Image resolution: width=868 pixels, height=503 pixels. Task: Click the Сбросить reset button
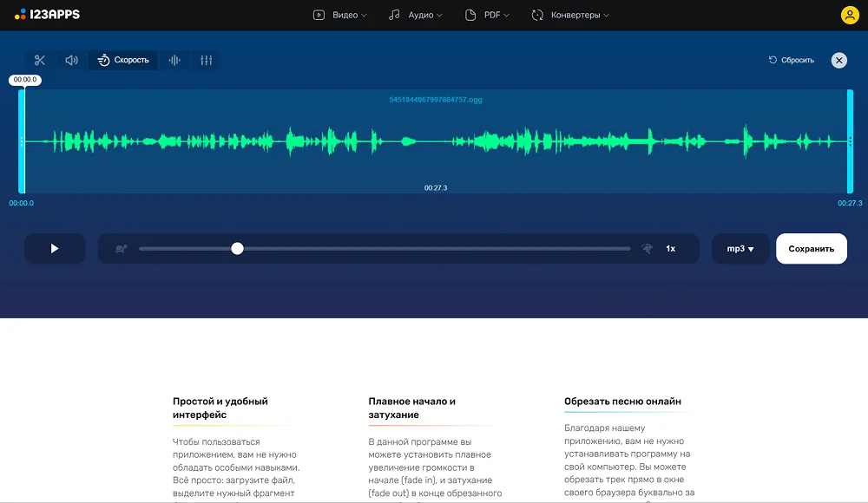tap(792, 60)
